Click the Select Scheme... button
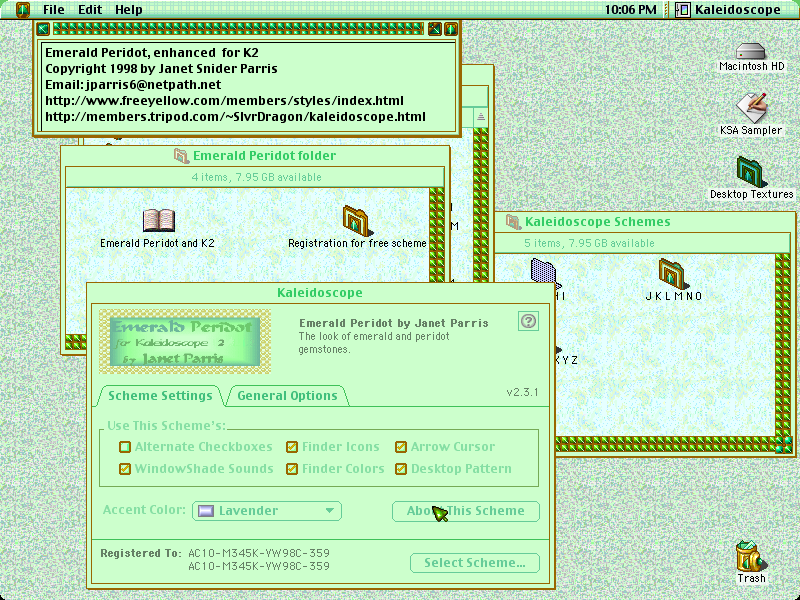 coord(474,563)
